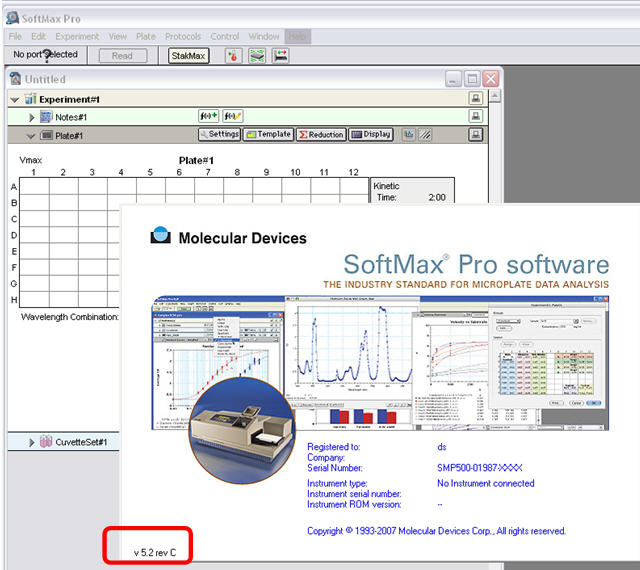Open the Protocols menu
This screenshot has height=570, width=640.
pyautogui.click(x=182, y=36)
